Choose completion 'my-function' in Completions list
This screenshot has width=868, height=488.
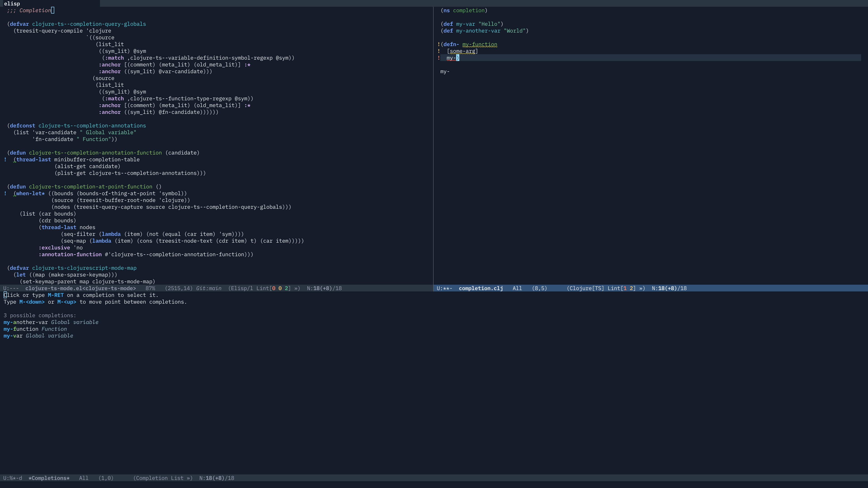[21, 329]
